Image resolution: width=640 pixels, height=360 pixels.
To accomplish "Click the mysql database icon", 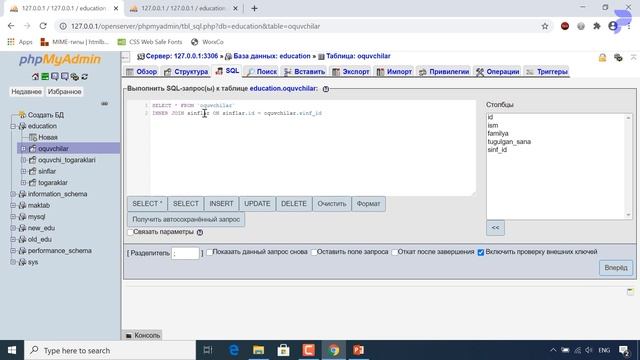I will coord(22,217).
